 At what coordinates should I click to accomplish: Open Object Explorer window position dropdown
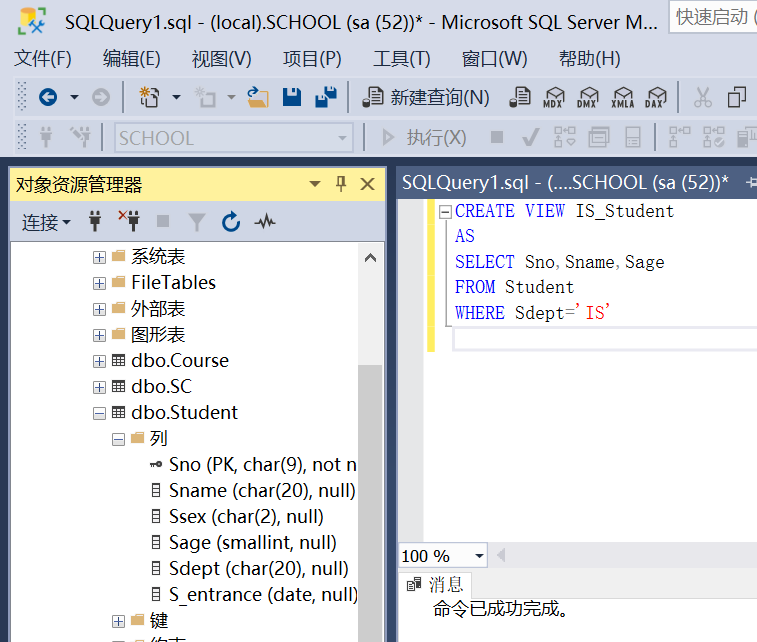click(315, 184)
